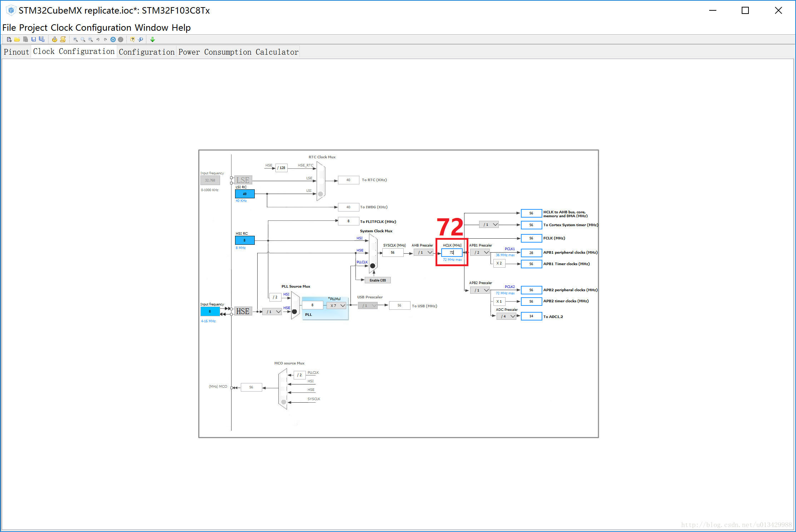
Task: Click the Generate Source Code gear icon
Action: [x=54, y=39]
